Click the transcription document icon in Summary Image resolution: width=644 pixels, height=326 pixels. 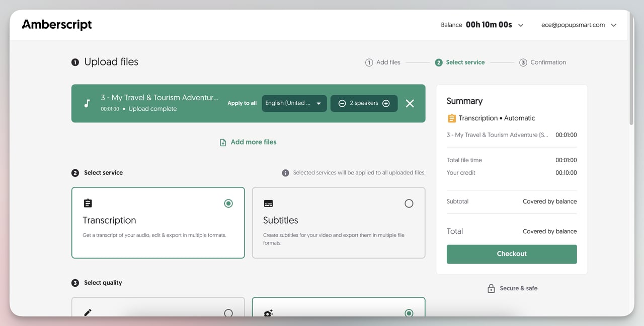[451, 117]
